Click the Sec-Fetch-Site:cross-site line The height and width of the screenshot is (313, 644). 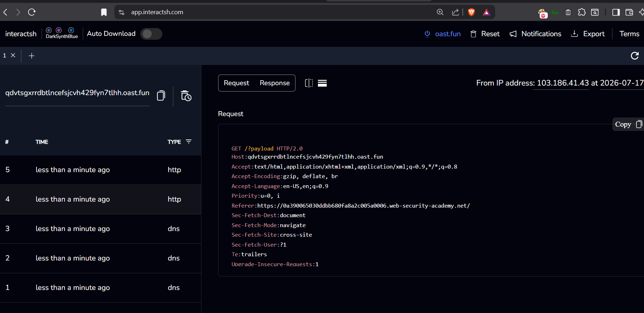click(x=272, y=235)
